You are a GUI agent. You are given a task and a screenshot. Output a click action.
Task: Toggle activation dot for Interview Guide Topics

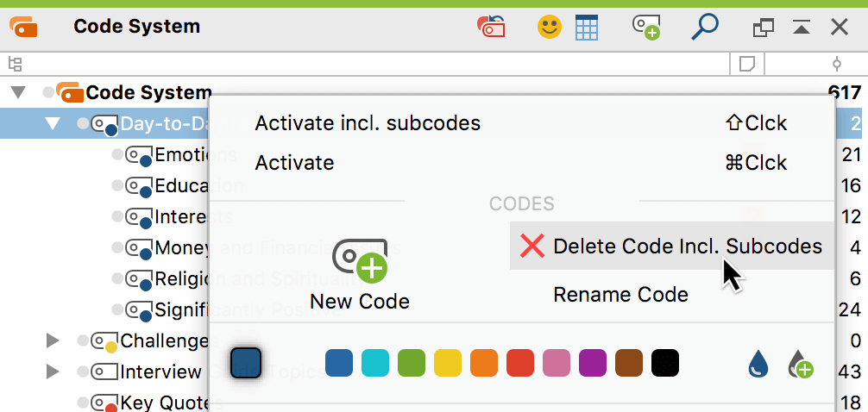click(83, 371)
